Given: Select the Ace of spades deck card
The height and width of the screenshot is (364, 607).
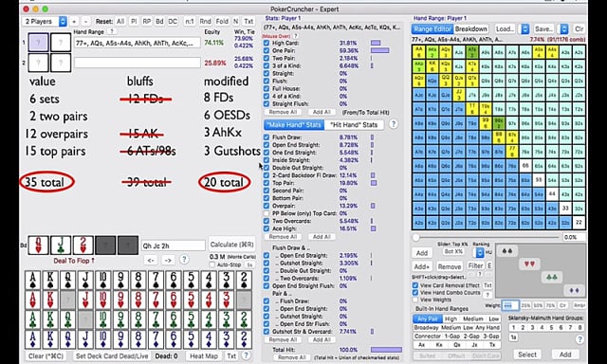Looking at the screenshot, I should [x=33, y=281].
